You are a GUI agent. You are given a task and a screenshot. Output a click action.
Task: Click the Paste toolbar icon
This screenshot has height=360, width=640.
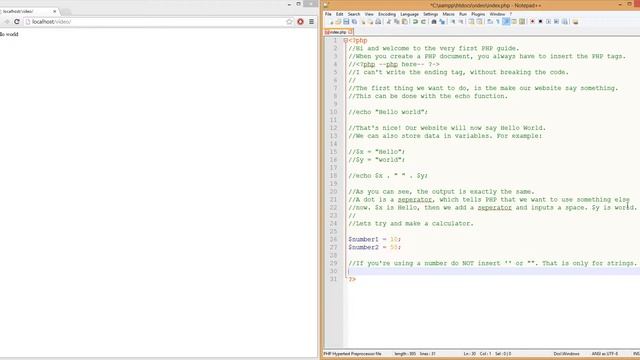point(404,22)
